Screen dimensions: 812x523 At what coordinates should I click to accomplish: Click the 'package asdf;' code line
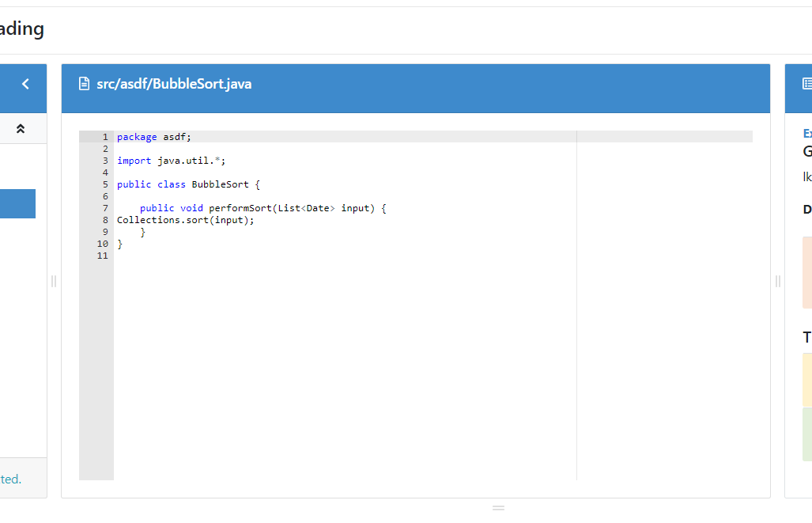tap(154, 137)
